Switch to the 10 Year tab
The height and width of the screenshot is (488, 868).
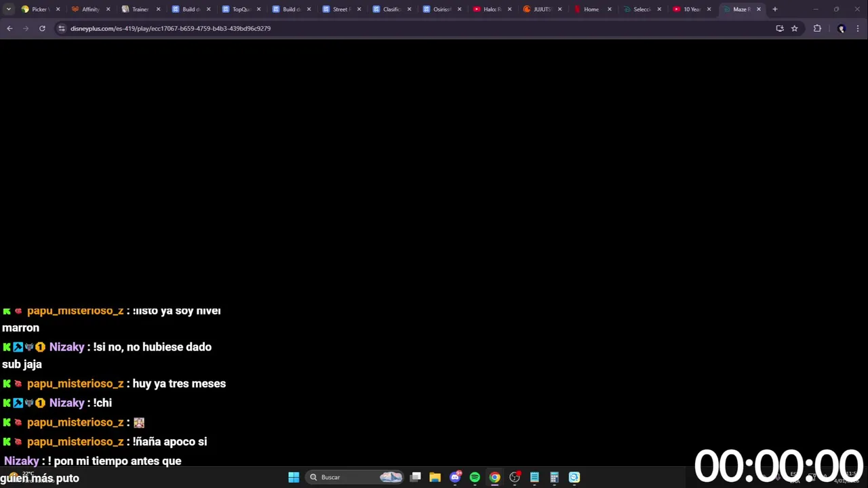pos(691,9)
